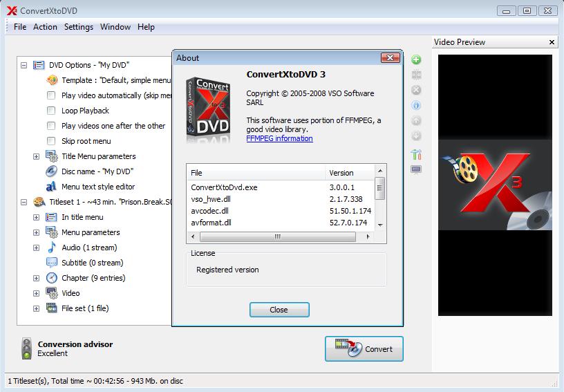Screen dimensions: 564x392
Task: Click the vertical scrollbar thumb in file list
Action: (380, 188)
